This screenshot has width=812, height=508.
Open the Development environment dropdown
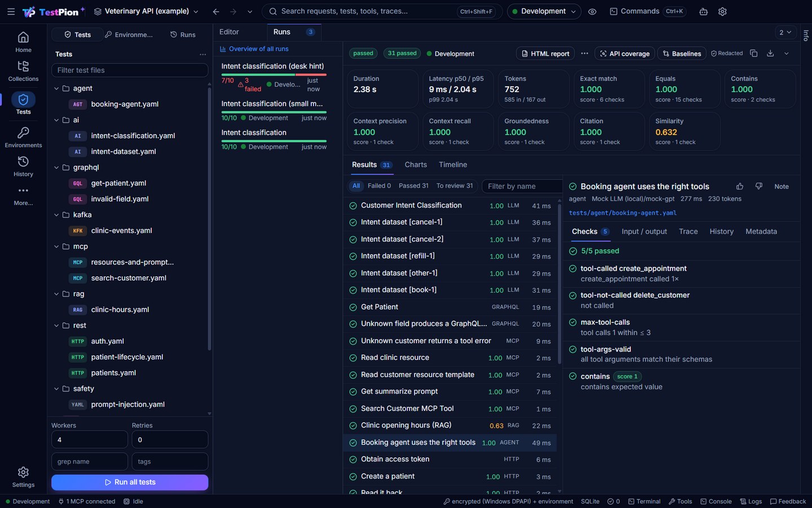point(544,11)
